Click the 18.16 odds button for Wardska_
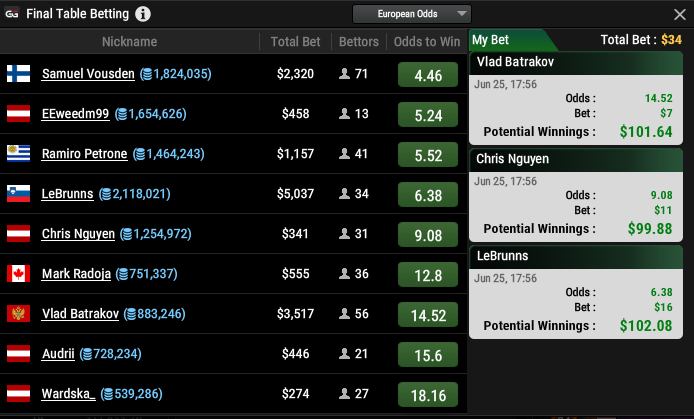 click(x=428, y=395)
